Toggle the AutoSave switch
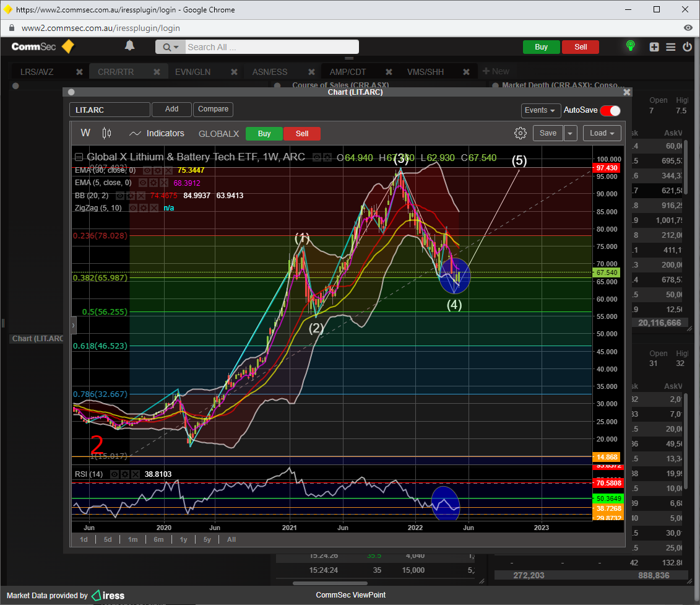The width and height of the screenshot is (700, 605). pos(610,110)
